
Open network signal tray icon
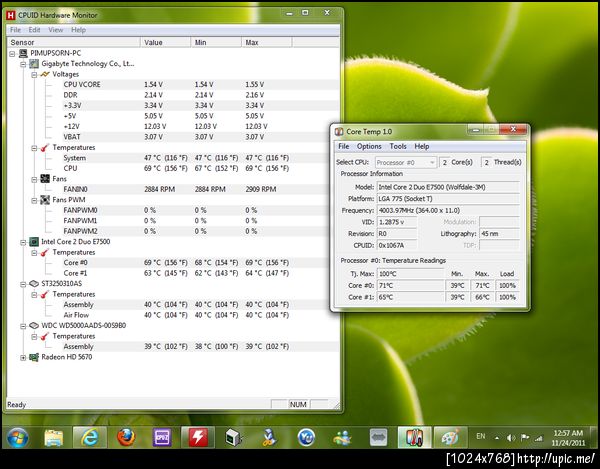click(x=538, y=438)
